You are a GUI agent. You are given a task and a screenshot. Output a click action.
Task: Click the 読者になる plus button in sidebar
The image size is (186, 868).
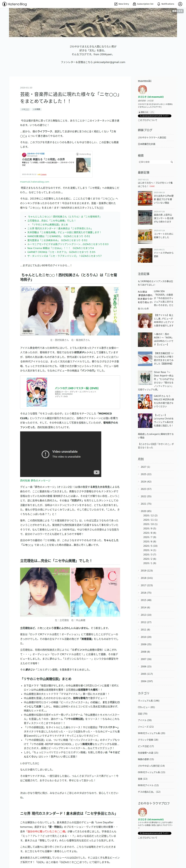pyautogui.click(x=143, y=112)
